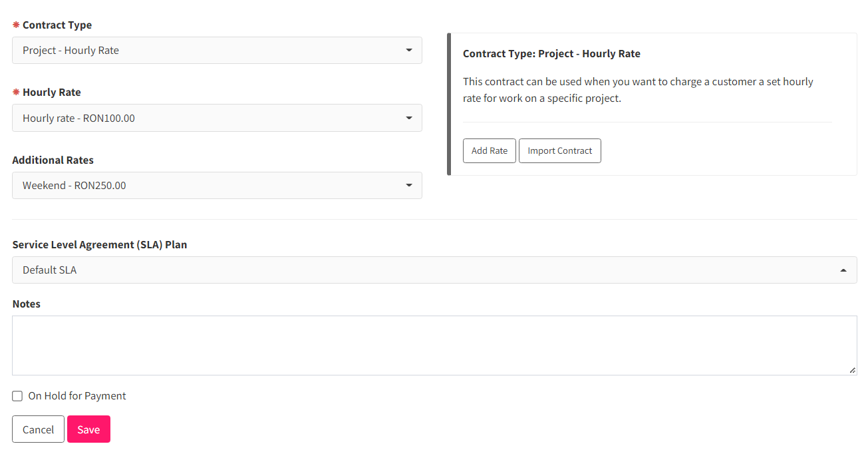
Task: Click the Add Rate button
Action: pyautogui.click(x=490, y=150)
